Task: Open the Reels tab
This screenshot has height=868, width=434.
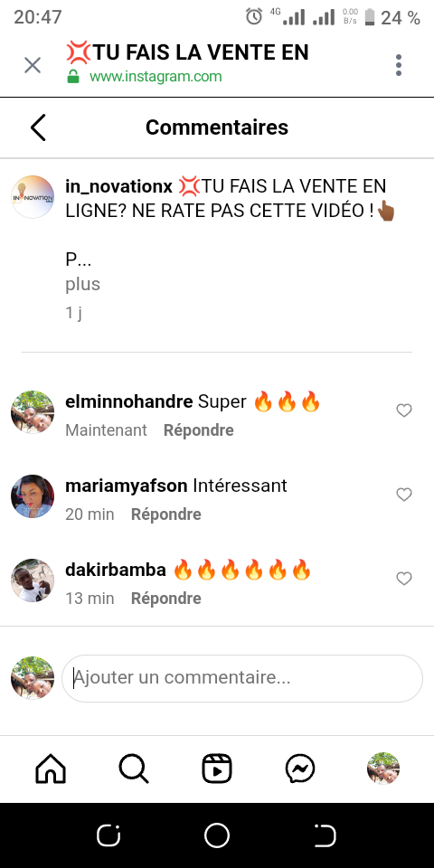Action: coord(217,769)
